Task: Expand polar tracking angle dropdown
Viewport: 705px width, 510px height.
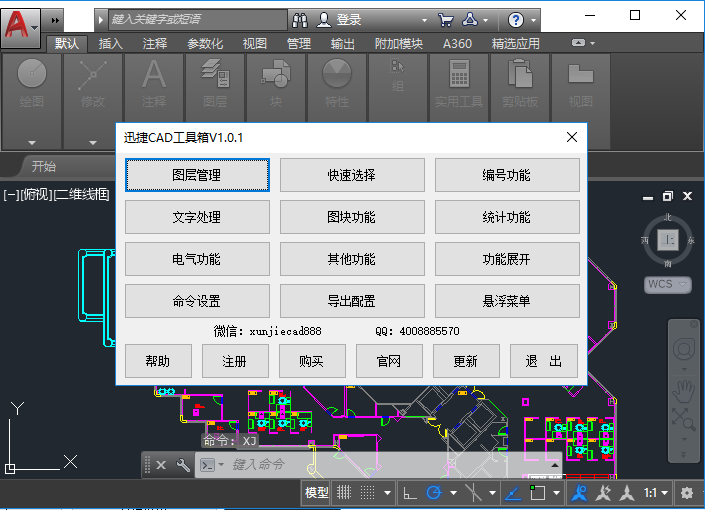Action: click(x=453, y=493)
